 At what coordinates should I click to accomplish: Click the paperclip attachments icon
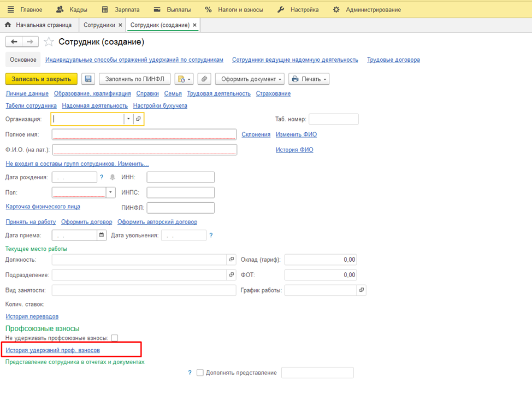(x=204, y=79)
